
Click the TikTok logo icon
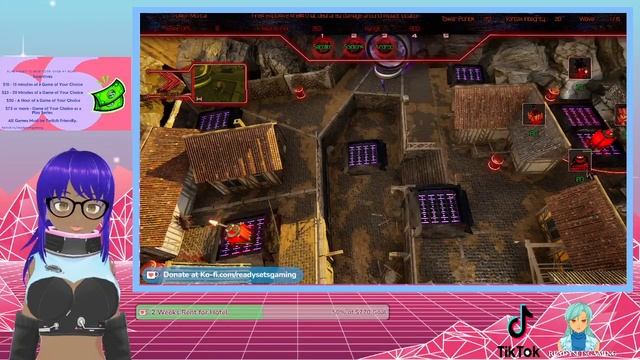point(520,322)
